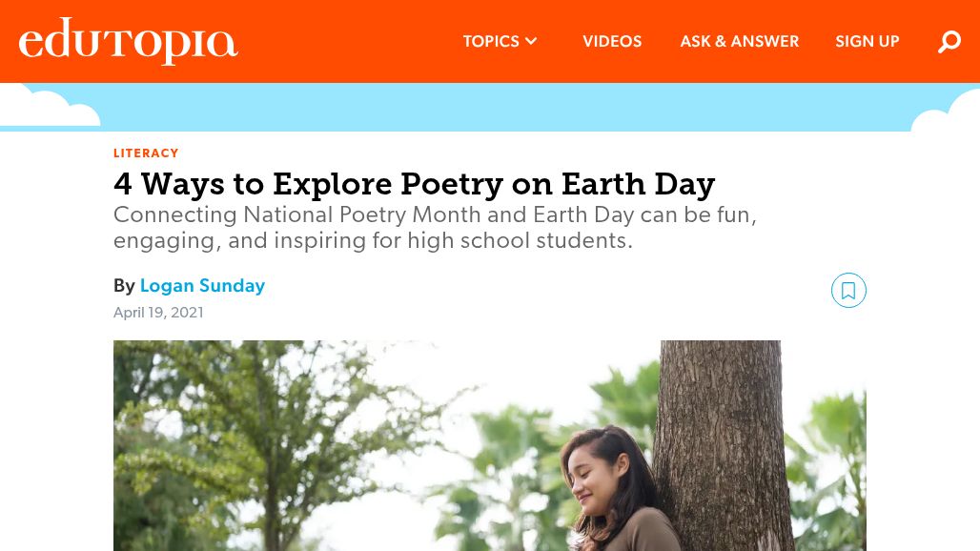Viewport: 980px width, 551px height.
Task: Go to the Edutopia home logo
Action: (x=128, y=41)
